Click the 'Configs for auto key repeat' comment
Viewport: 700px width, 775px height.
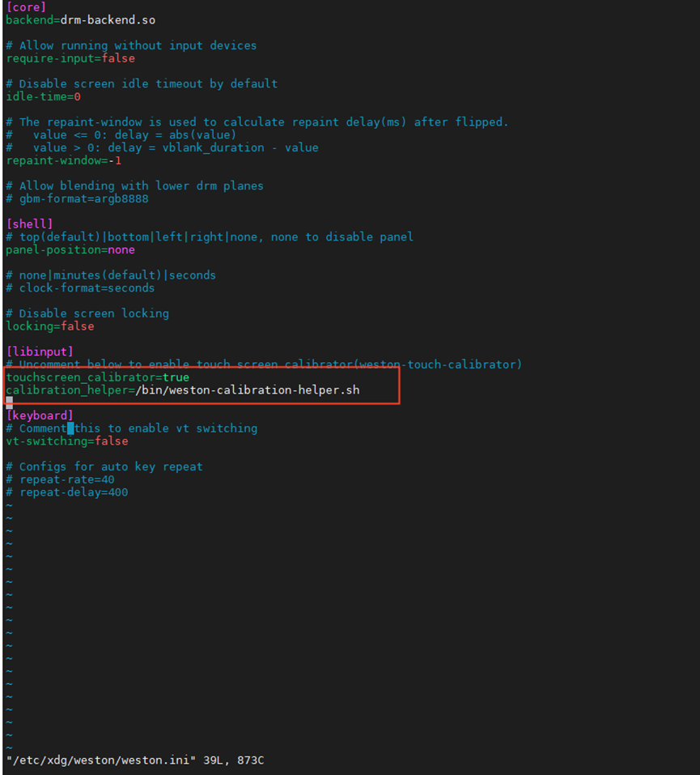click(x=104, y=466)
